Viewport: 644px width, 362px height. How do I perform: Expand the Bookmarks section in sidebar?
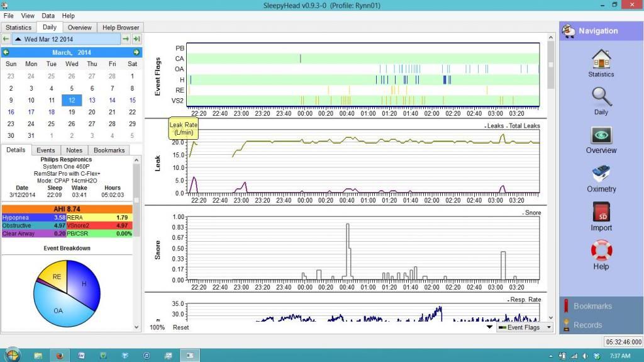[592, 306]
